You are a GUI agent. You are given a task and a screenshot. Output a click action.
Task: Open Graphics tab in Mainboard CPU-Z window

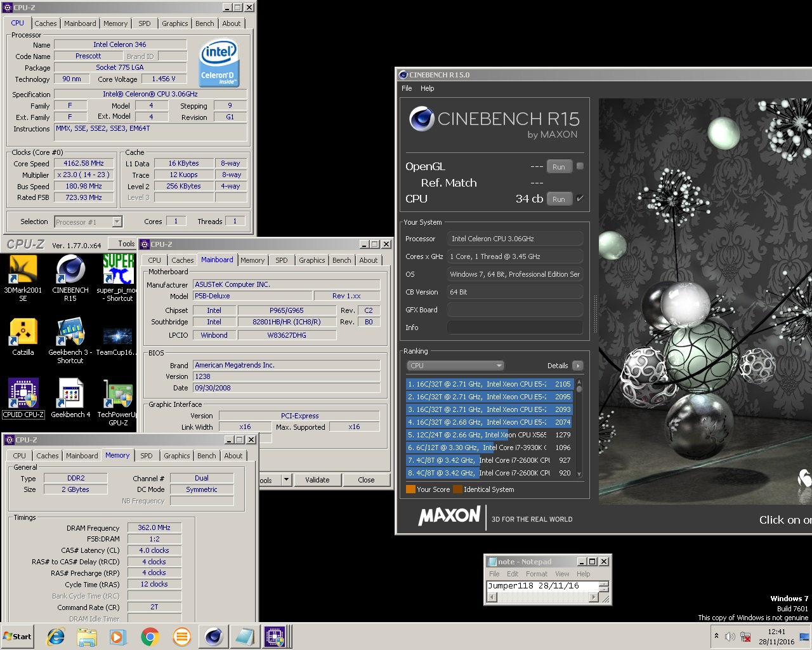[x=312, y=260]
